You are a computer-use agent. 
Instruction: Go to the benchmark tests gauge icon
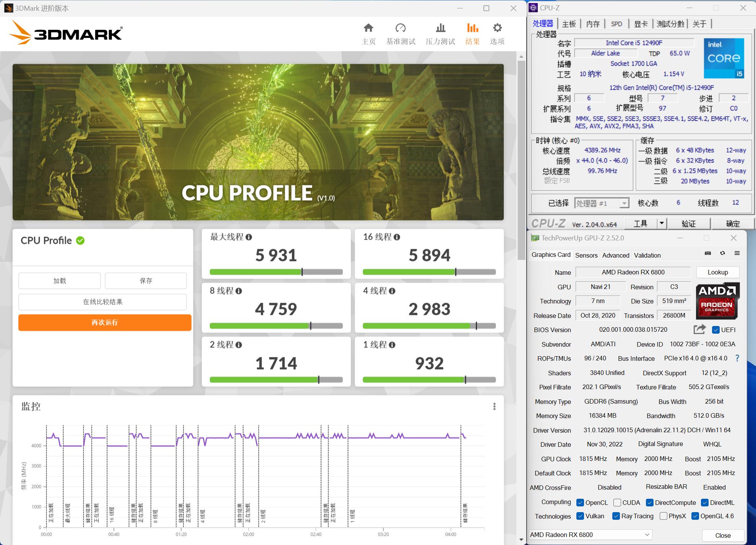pyautogui.click(x=400, y=28)
